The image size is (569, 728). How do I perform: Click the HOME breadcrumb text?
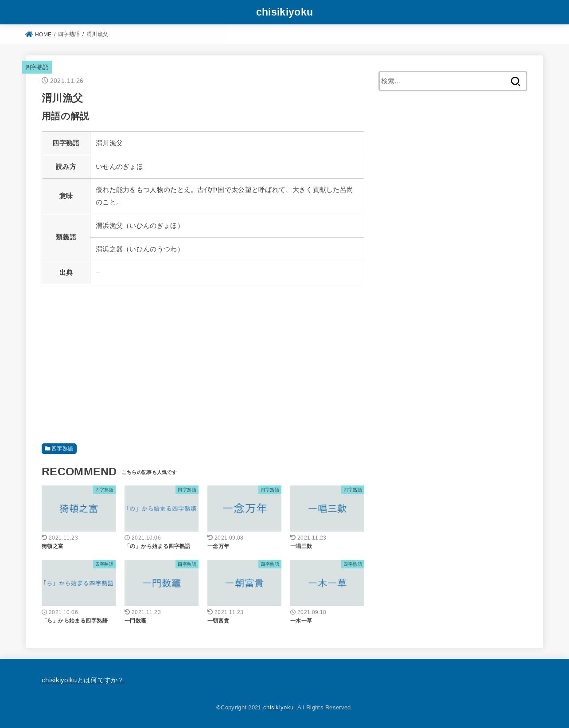click(x=43, y=35)
